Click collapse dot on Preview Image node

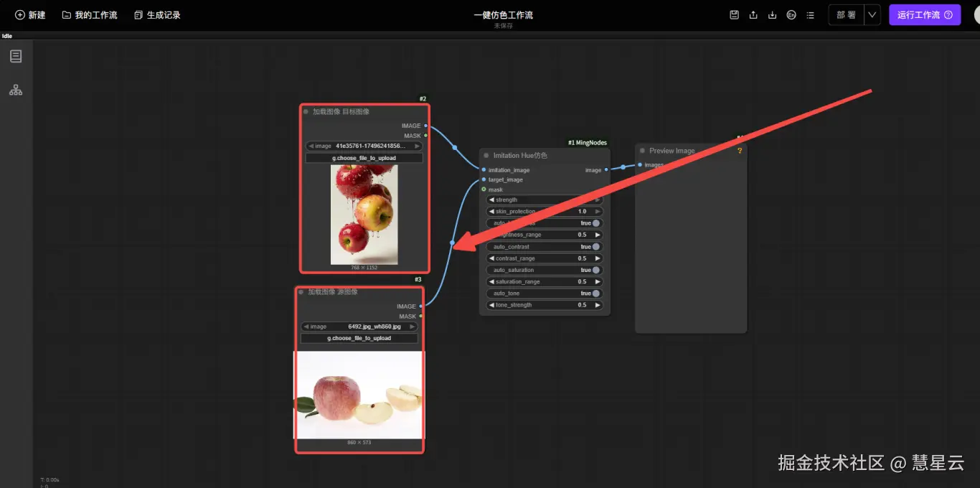pyautogui.click(x=642, y=151)
